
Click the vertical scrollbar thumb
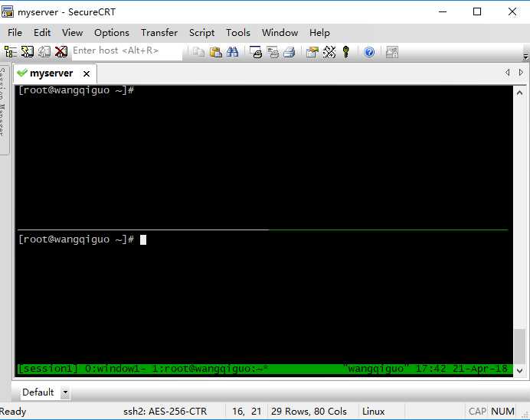pyautogui.click(x=520, y=347)
